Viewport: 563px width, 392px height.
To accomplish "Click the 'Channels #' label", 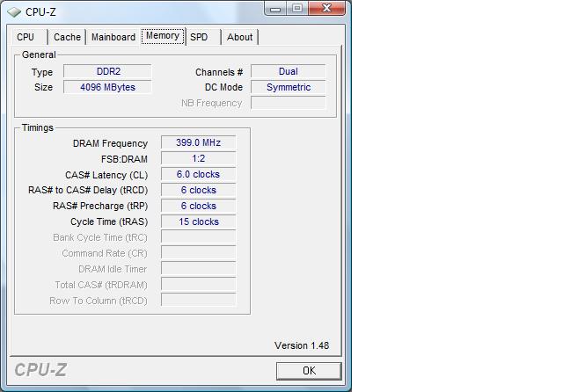I will coord(219,72).
